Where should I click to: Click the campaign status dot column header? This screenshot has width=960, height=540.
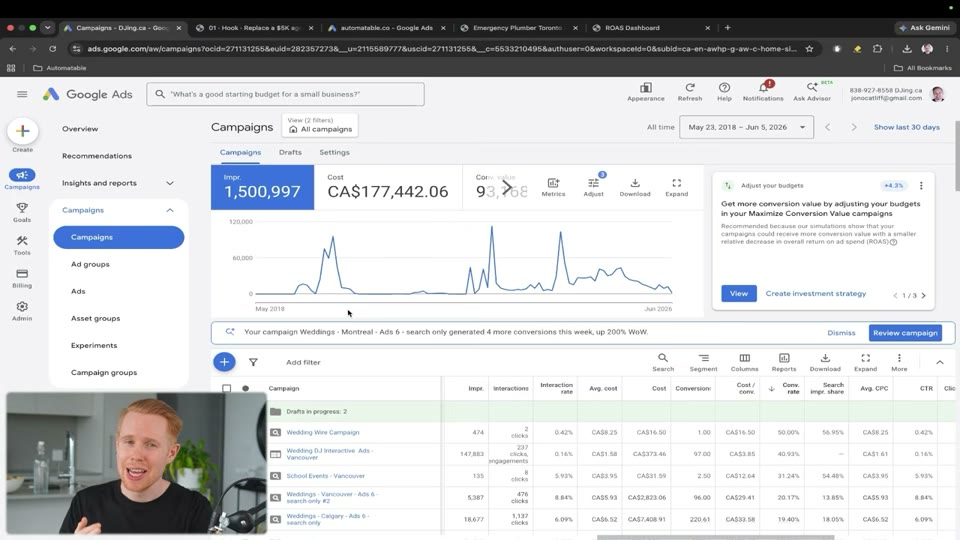pyautogui.click(x=246, y=388)
